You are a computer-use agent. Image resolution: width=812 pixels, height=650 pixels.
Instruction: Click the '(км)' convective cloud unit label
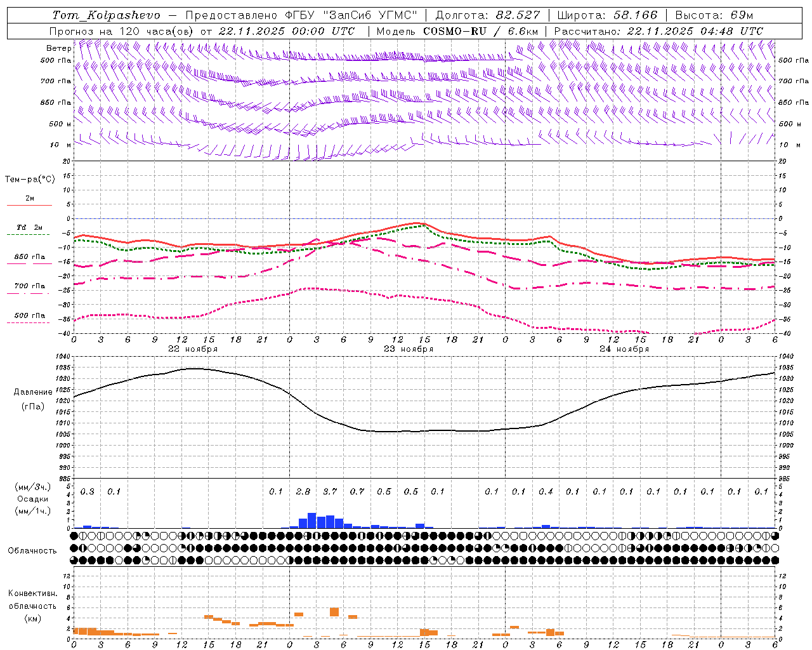(x=33, y=618)
